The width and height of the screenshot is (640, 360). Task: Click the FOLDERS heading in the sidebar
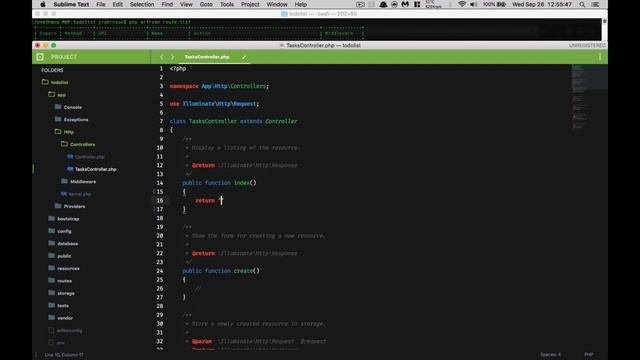click(52, 70)
